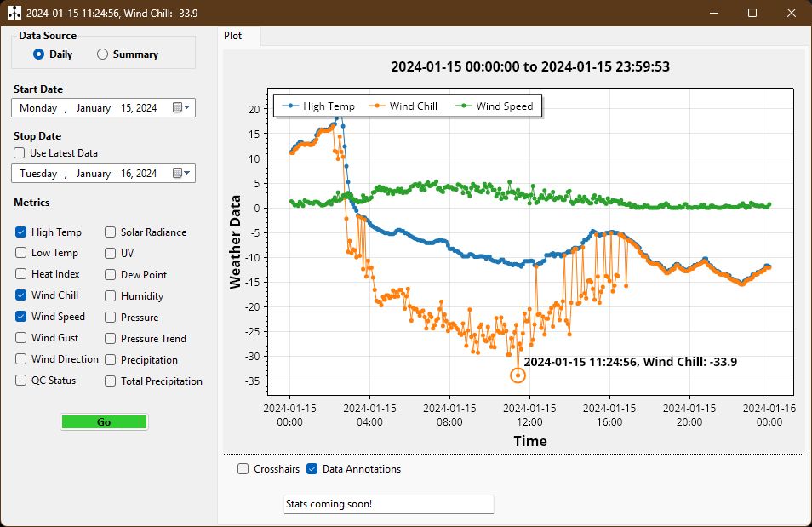Open the Stop Date calendar picker
This screenshot has height=527, width=812.
(181, 173)
